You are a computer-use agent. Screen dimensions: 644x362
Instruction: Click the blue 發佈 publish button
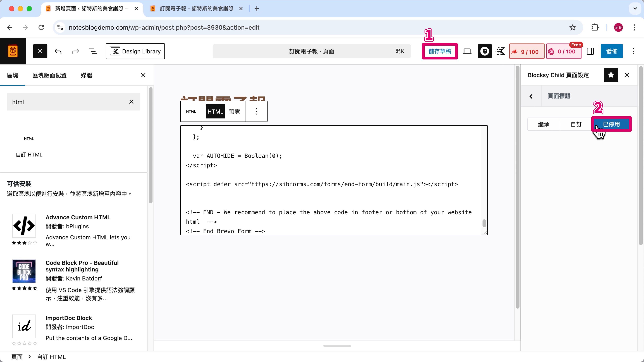pos(611,51)
